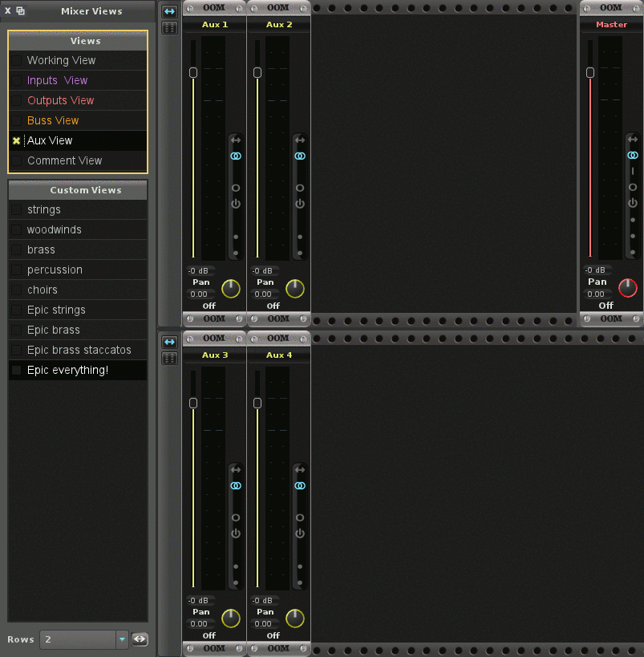This screenshot has width=644, height=657.
Task: Select the "Buss View" row label
Action: point(53,120)
